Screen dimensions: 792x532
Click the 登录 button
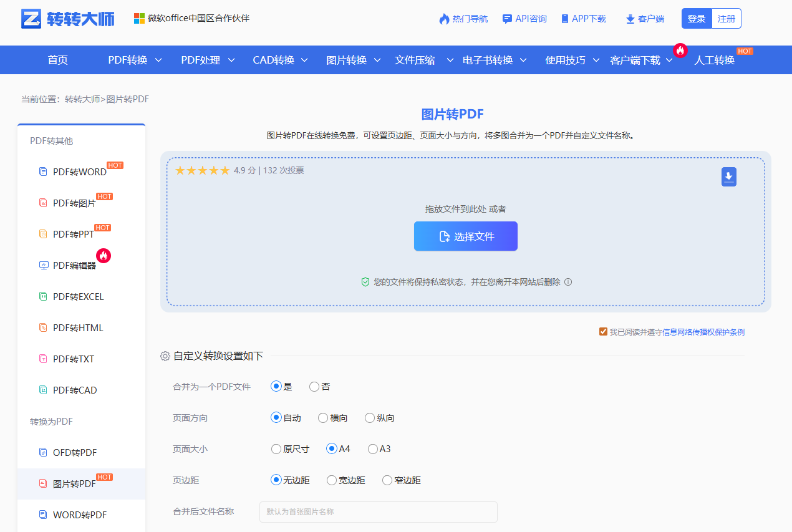(x=696, y=18)
